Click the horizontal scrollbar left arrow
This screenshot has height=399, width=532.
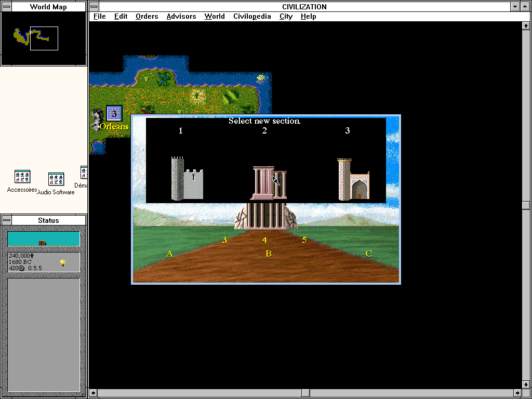click(94, 393)
